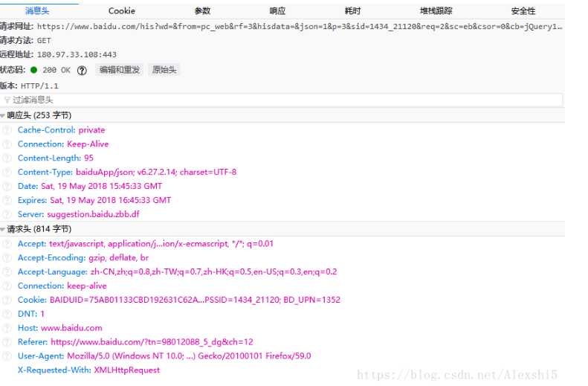588x386 pixels.
Task: Click help icon beside Cache-Control header
Action: pos(7,130)
